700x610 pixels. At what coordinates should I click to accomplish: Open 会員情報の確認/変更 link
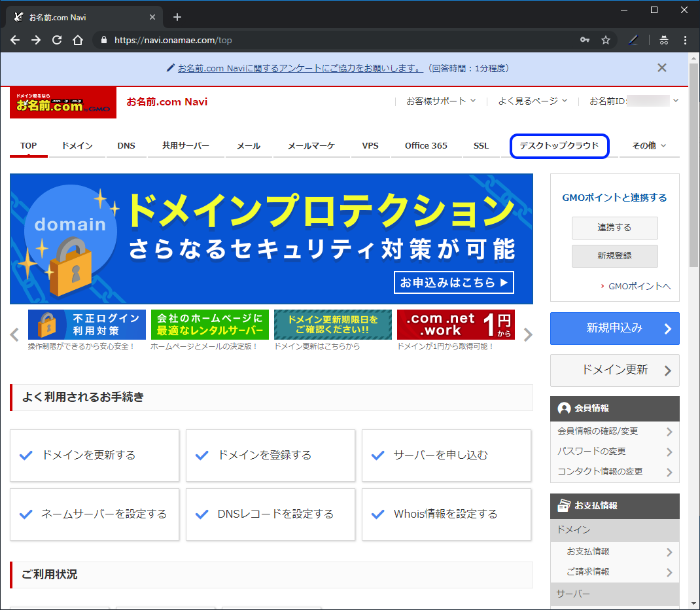(x=615, y=431)
